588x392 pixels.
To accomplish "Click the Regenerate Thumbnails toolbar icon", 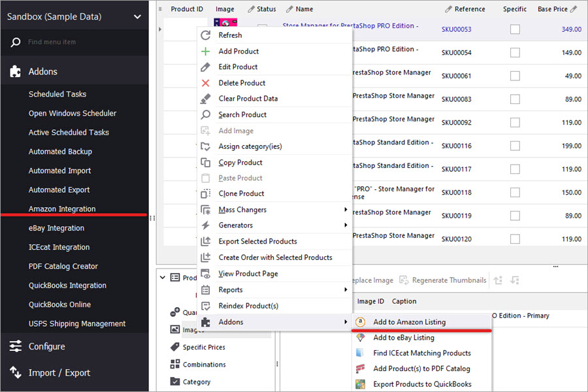I will pyautogui.click(x=404, y=280).
